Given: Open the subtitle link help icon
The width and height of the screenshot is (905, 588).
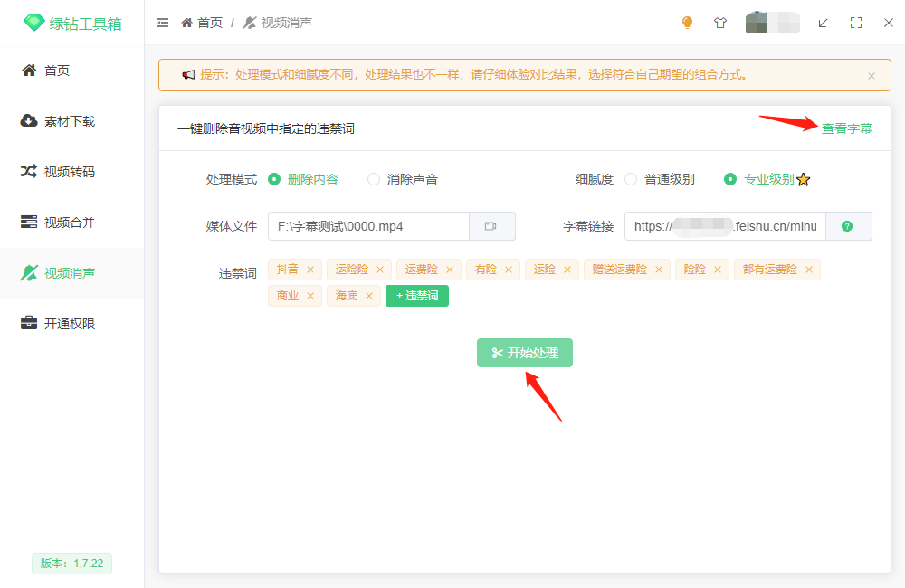Looking at the screenshot, I should point(848,226).
